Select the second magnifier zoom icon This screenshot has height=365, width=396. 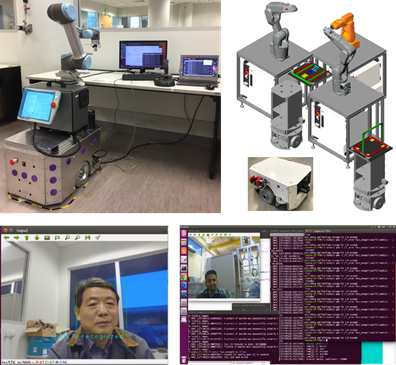(77, 238)
